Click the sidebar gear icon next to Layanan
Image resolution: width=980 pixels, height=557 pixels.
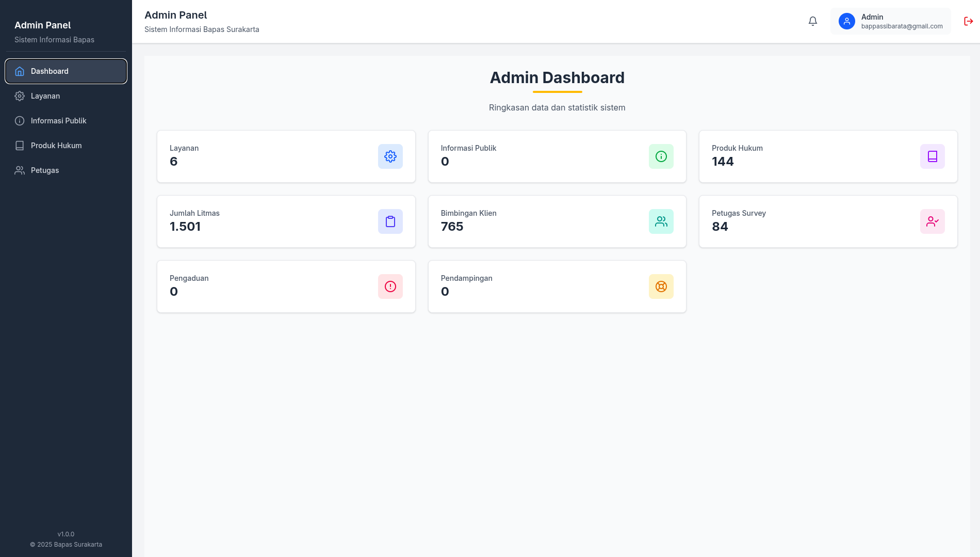pyautogui.click(x=20, y=96)
